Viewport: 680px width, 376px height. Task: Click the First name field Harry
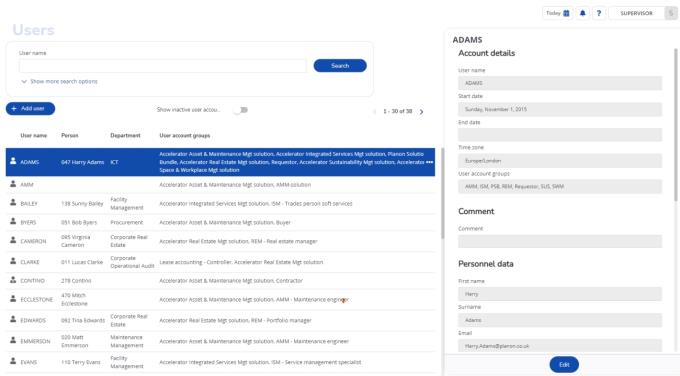point(560,294)
